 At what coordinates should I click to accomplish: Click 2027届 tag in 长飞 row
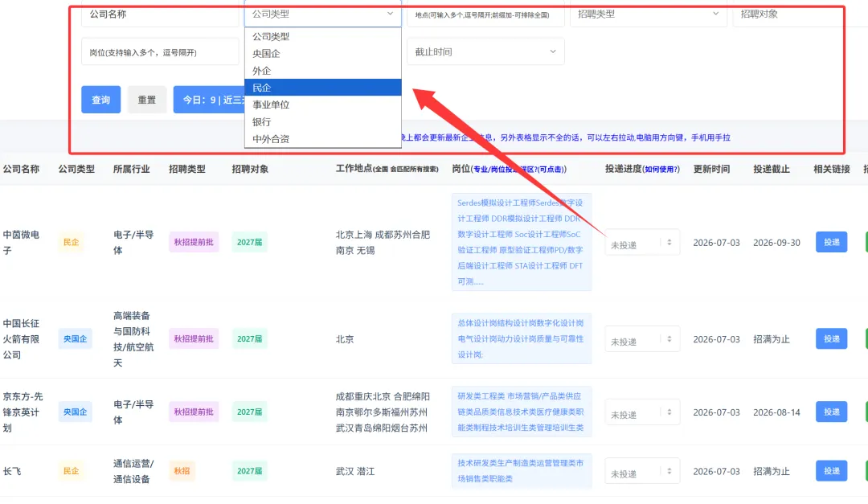click(x=250, y=471)
